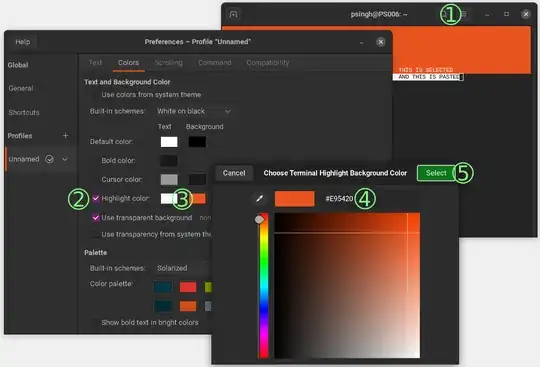Click the Cursor color gray text swatch
This screenshot has width=540, height=367.
point(169,179)
